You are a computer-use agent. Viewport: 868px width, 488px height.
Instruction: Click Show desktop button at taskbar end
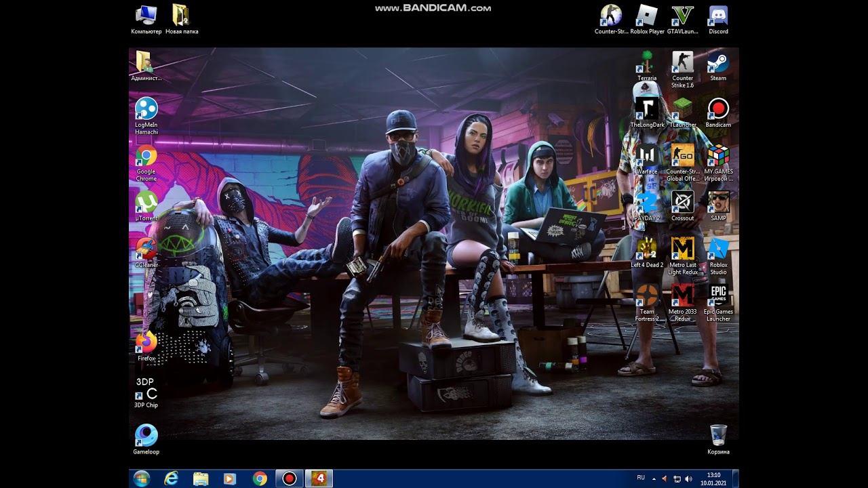point(735,479)
